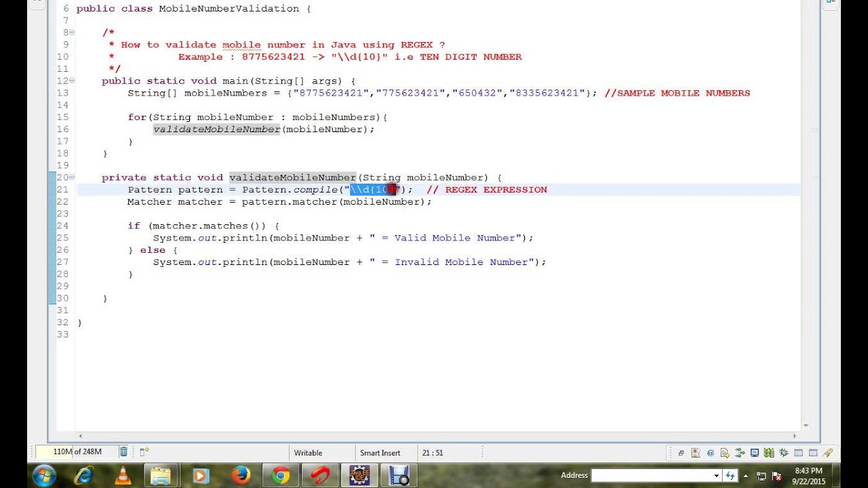Click inside the taskbar Address input field
The width and height of the screenshot is (868, 488).
652,476
